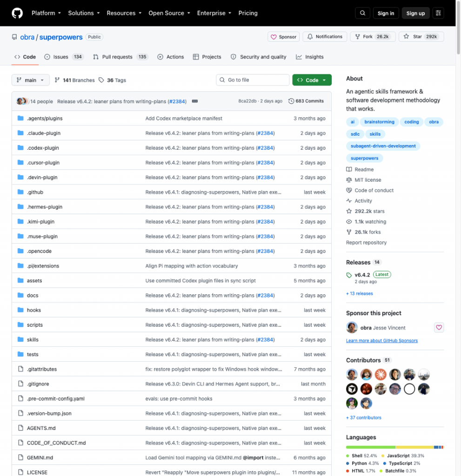Open the .pre-commit-config.yaml file
The width and height of the screenshot is (461, 476).
(56, 398)
